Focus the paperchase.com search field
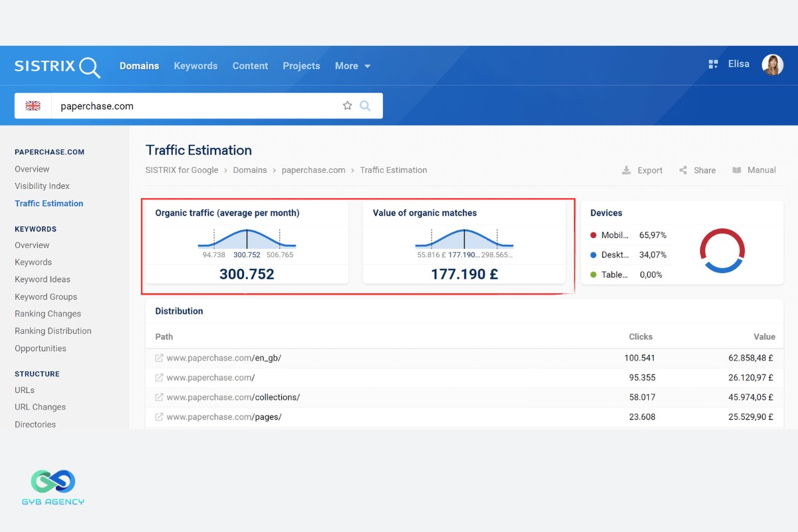This screenshot has width=798, height=532. tap(198, 106)
